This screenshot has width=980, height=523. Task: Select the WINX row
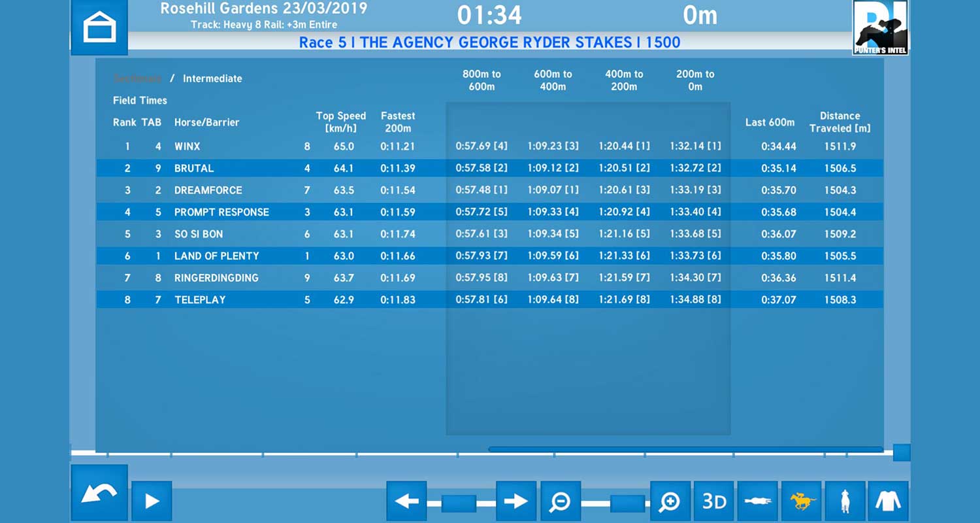coord(187,146)
